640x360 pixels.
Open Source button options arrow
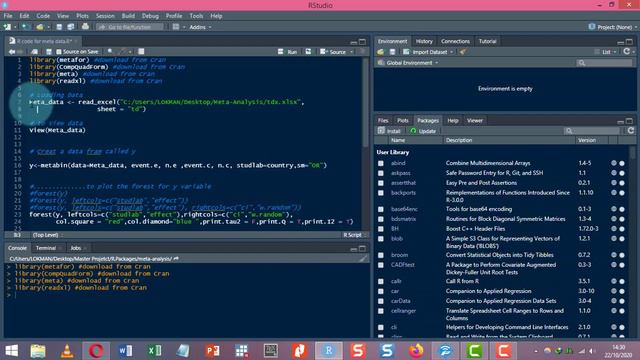(351, 52)
